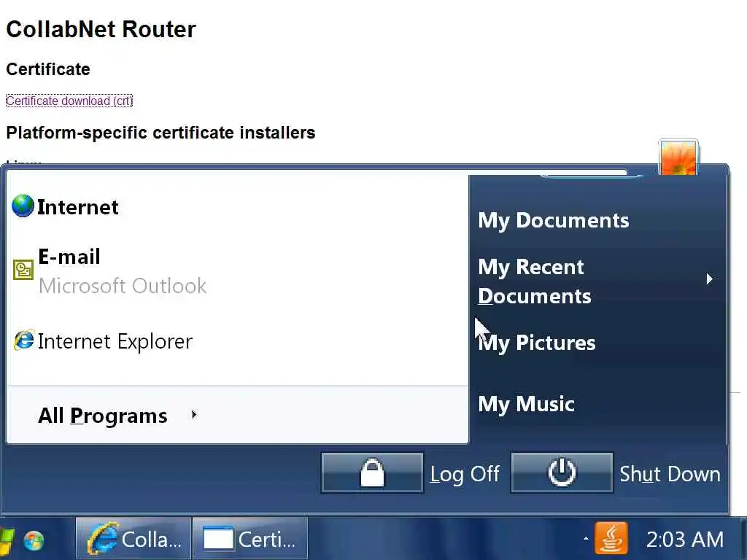
Task: Select the Internet menu entry label
Action: [77, 207]
